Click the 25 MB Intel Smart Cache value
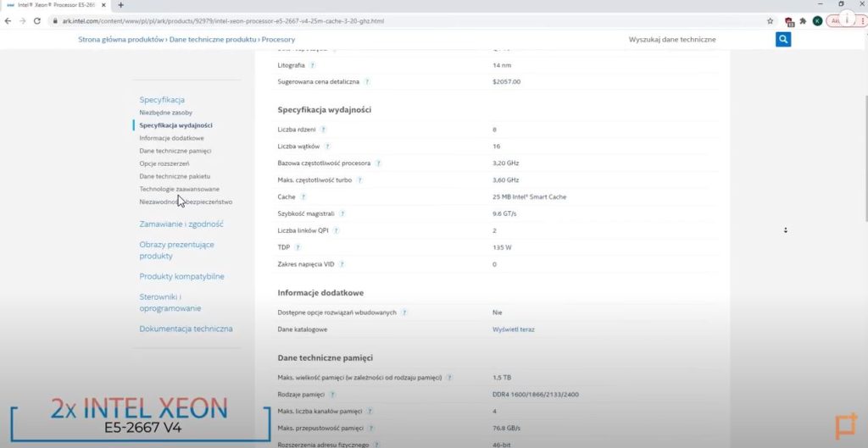The image size is (868, 448). [x=529, y=196]
